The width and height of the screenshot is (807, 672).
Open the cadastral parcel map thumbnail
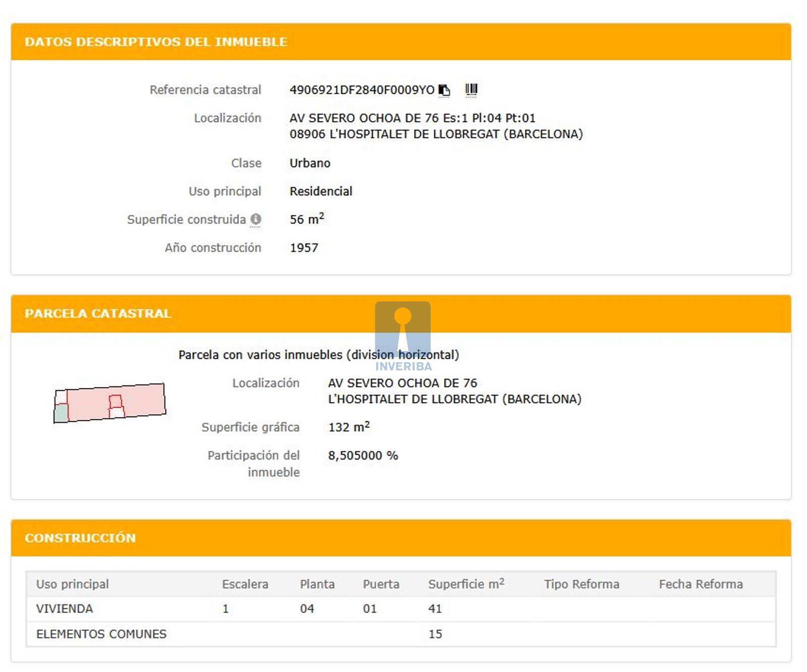pos(109,403)
